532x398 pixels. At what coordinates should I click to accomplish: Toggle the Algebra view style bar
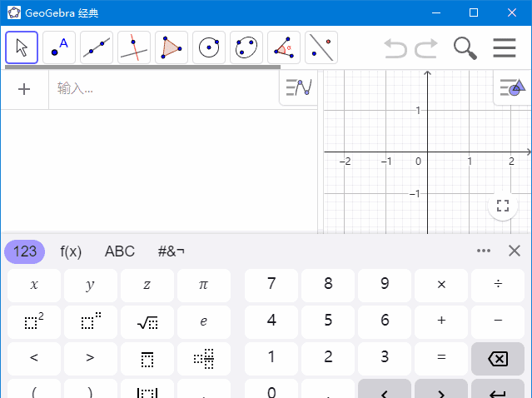pos(299,87)
